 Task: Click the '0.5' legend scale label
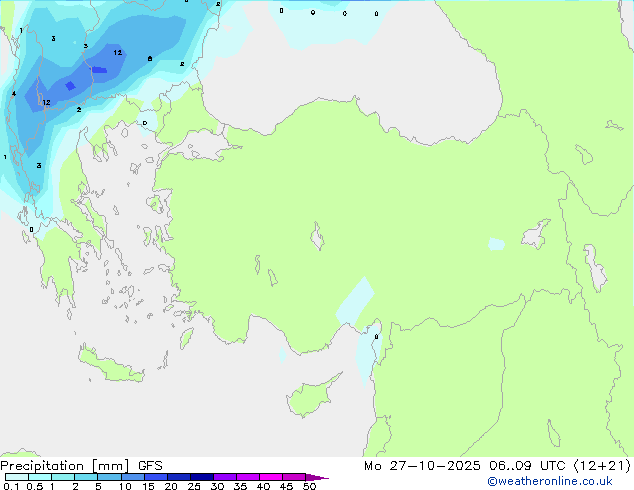pyautogui.click(x=35, y=486)
